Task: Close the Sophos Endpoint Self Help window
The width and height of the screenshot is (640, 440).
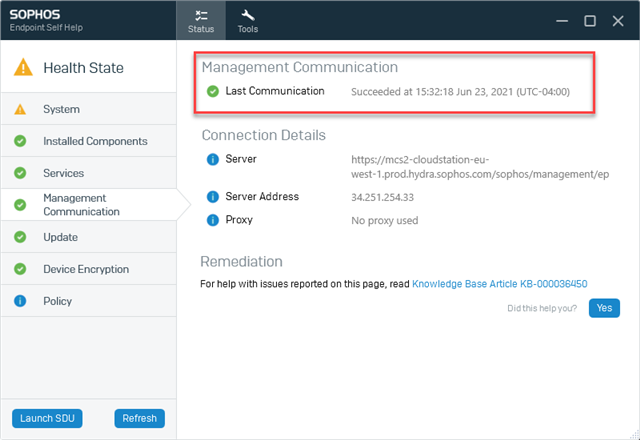Action: point(618,21)
